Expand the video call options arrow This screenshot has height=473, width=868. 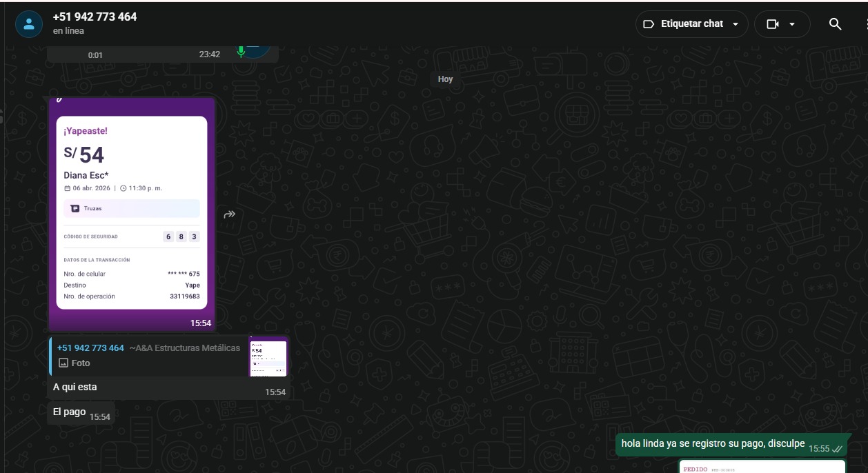coord(792,24)
